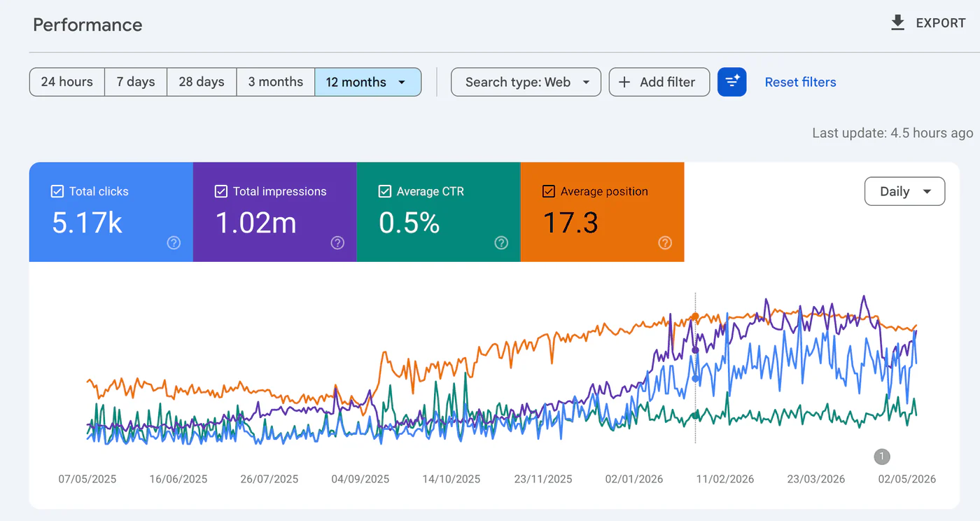Viewport: 980px width, 521px height.
Task: Click the 23/03/2026 axis date label
Action: (816, 479)
